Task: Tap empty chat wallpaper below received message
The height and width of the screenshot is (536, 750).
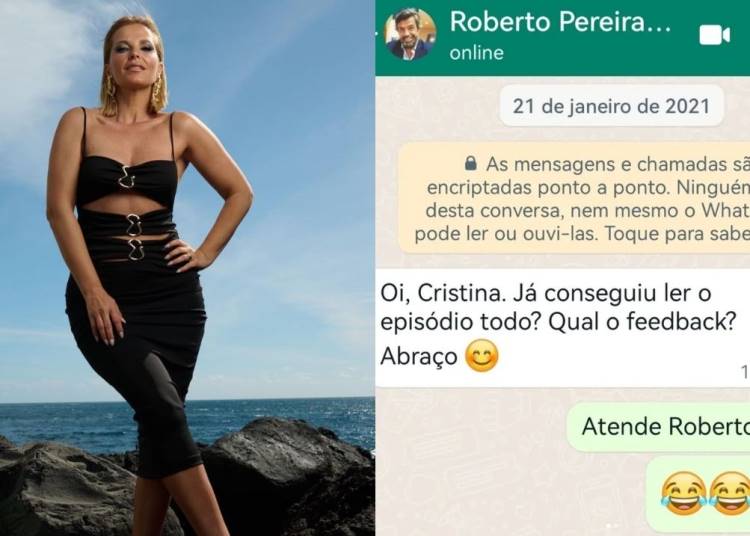Action: (x=469, y=459)
